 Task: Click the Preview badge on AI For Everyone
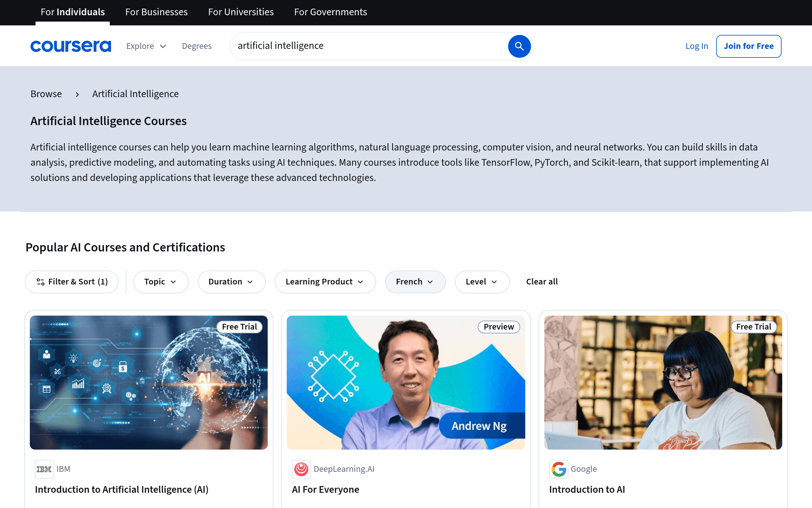[499, 327]
